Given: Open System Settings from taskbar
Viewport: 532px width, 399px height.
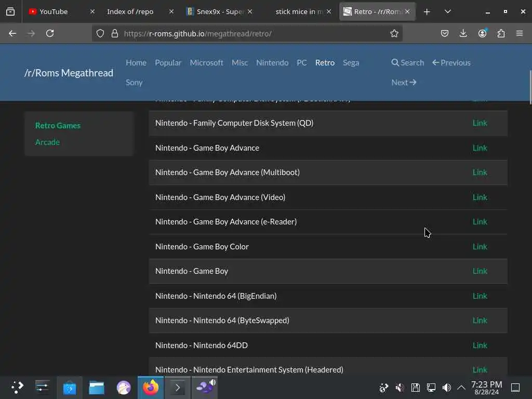Looking at the screenshot, I should tap(42, 387).
